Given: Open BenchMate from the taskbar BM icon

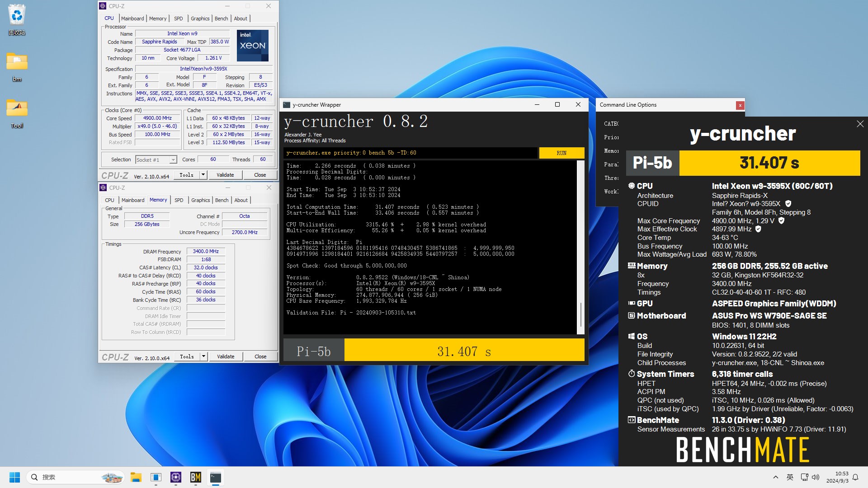Looking at the screenshot, I should pyautogui.click(x=195, y=477).
